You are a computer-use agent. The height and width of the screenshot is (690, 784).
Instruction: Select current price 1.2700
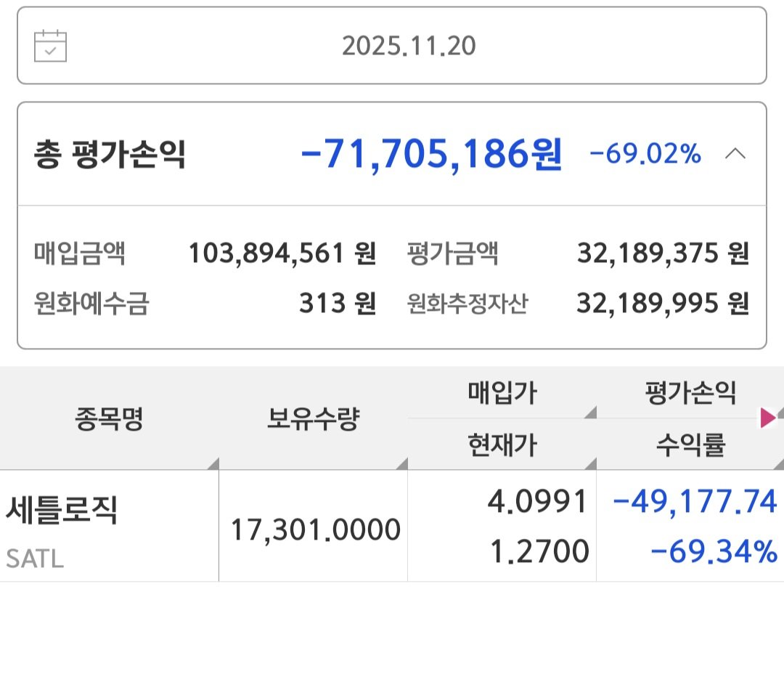539,551
